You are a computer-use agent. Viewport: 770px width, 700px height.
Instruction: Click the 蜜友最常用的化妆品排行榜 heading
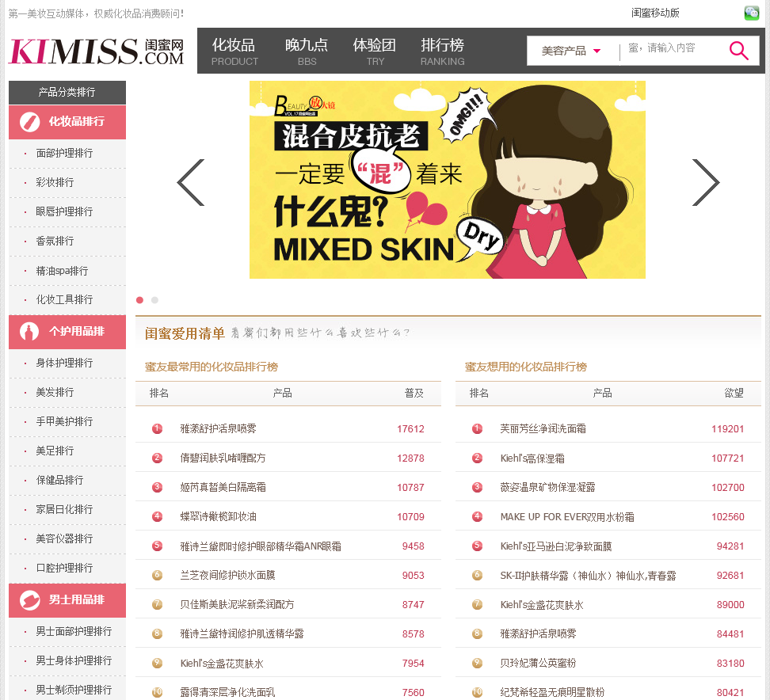212,367
